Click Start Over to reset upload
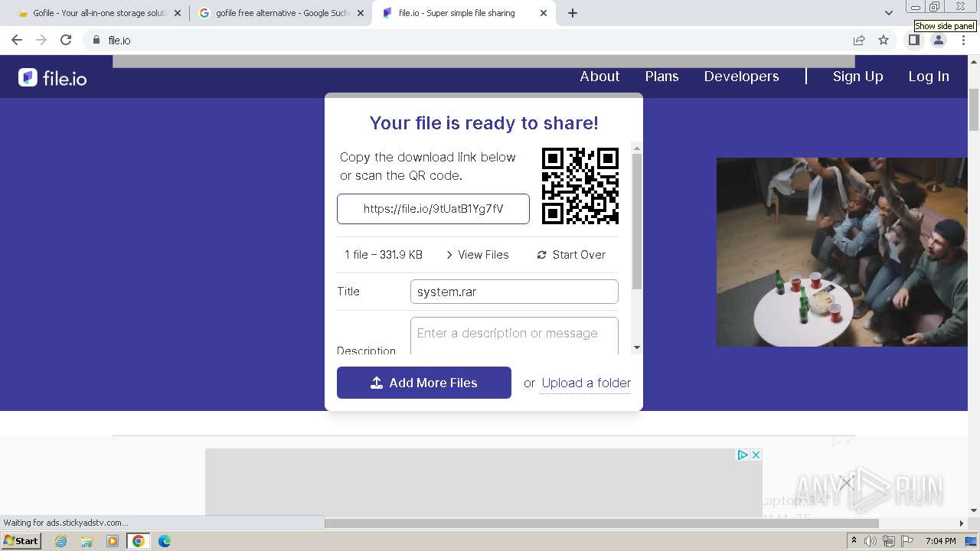The image size is (980, 551). click(571, 255)
